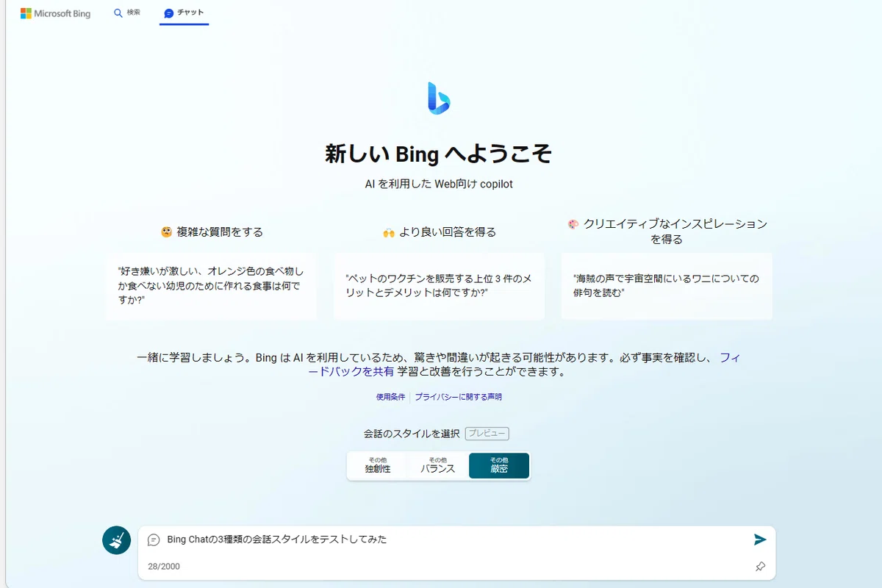This screenshot has height=588, width=882.
Task: Click the broom new-topic icon
Action: tap(116, 540)
